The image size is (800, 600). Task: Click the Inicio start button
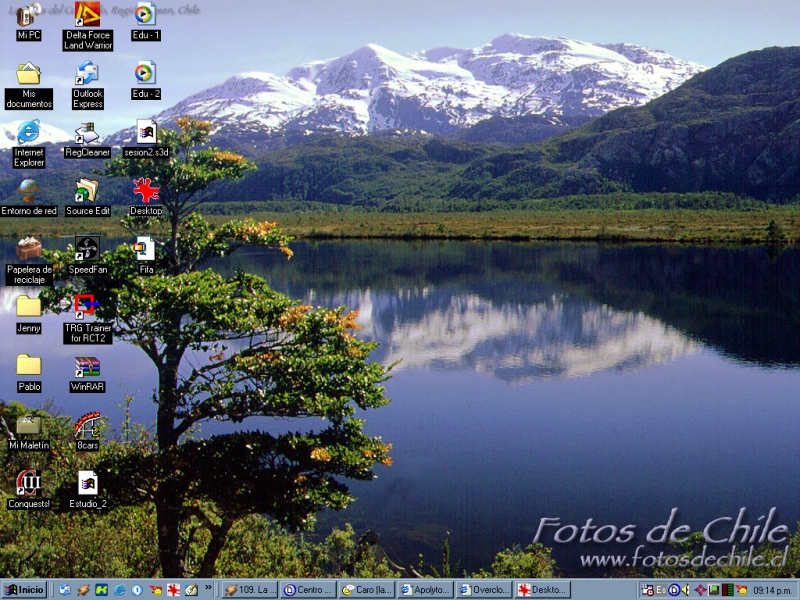(24, 590)
